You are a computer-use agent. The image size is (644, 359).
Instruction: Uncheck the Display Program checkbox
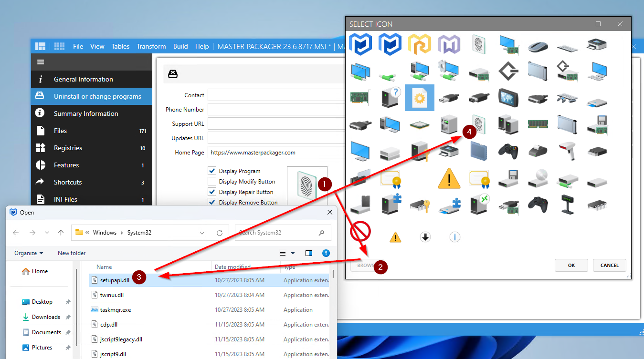click(212, 171)
